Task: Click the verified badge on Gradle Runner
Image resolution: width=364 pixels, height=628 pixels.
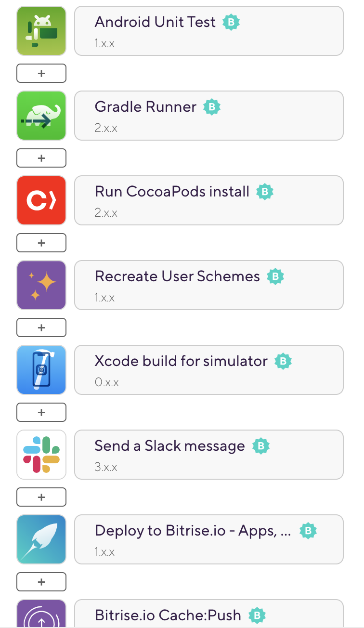Action: point(212,106)
